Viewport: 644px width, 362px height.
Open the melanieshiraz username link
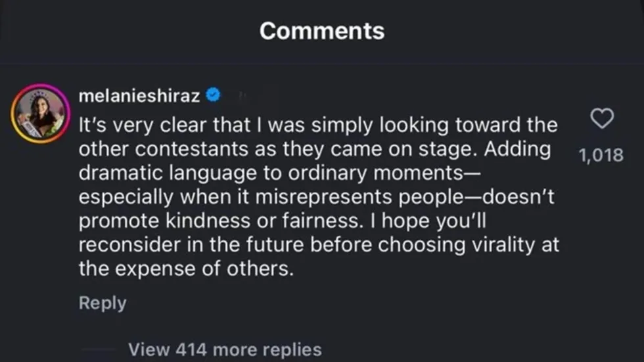(x=139, y=96)
